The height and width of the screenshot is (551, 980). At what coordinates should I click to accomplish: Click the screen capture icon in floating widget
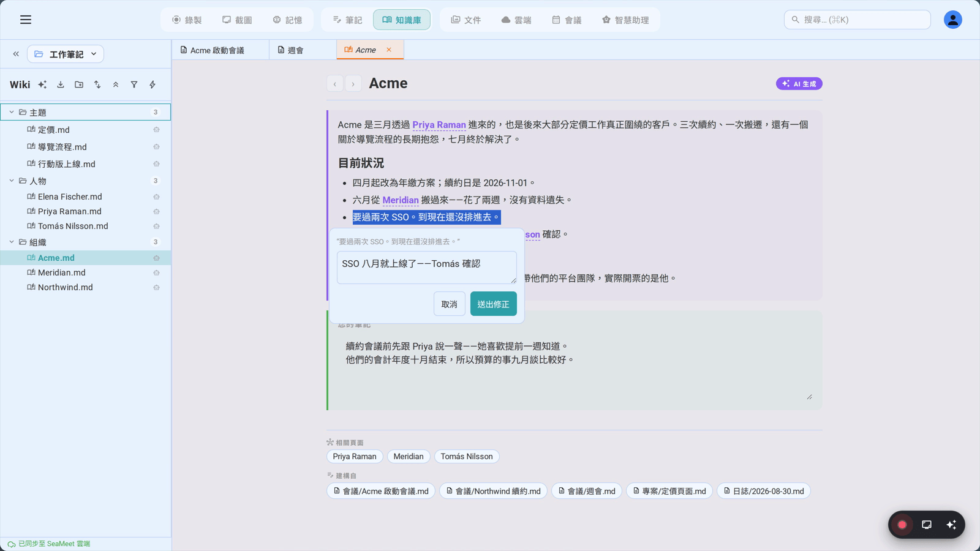[927, 525]
